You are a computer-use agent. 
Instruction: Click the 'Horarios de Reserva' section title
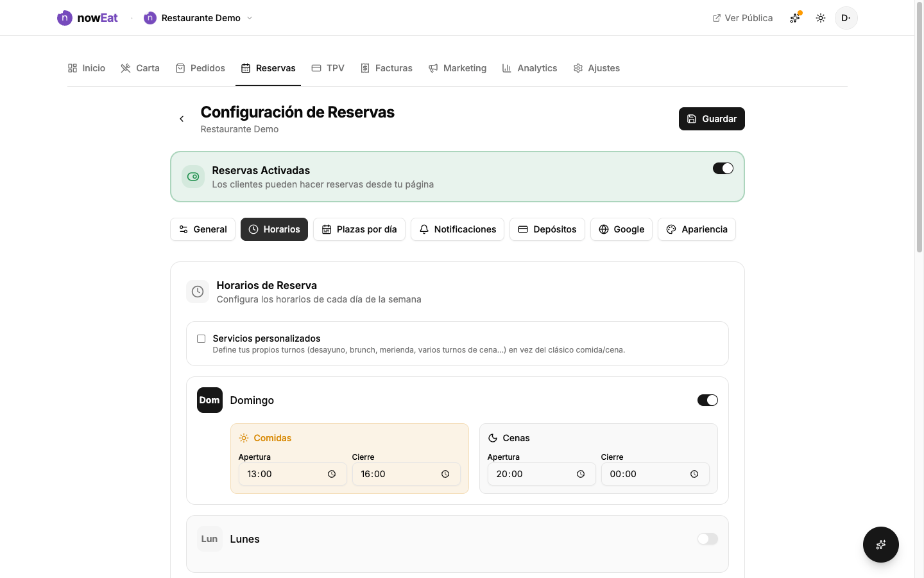coord(267,285)
